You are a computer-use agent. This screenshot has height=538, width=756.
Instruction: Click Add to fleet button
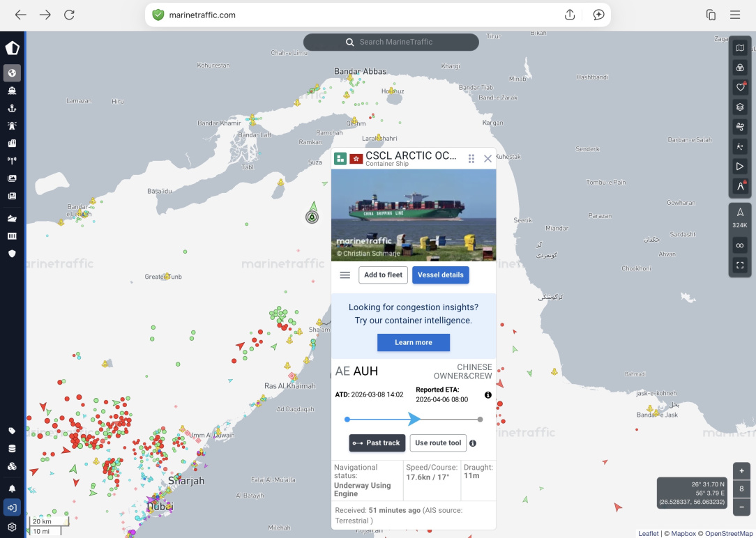point(384,275)
